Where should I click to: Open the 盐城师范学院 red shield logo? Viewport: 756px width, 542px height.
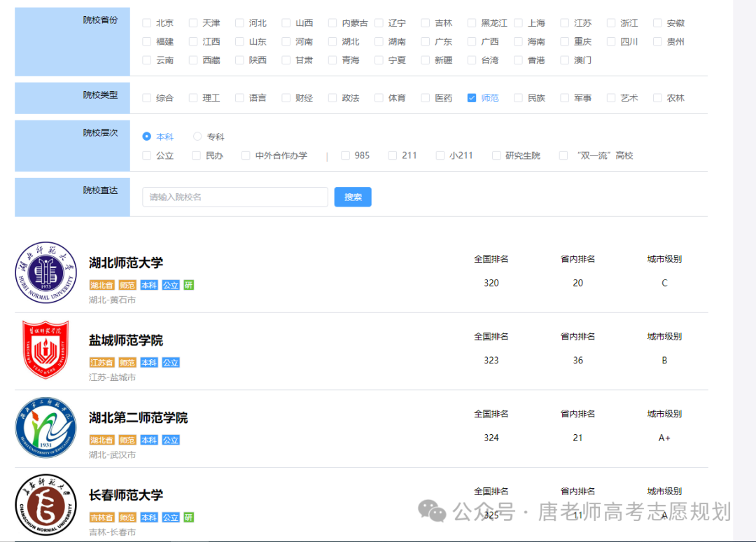pos(45,349)
